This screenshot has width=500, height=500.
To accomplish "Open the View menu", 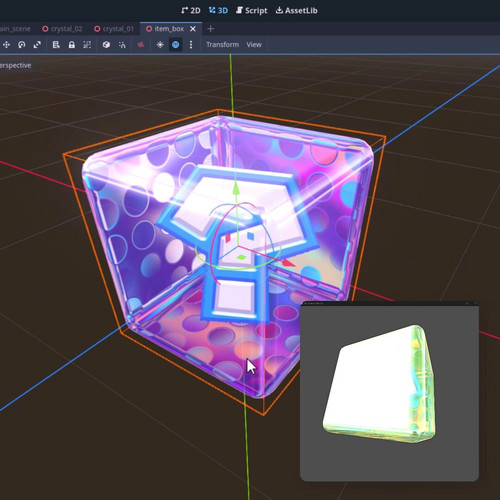I will [254, 45].
